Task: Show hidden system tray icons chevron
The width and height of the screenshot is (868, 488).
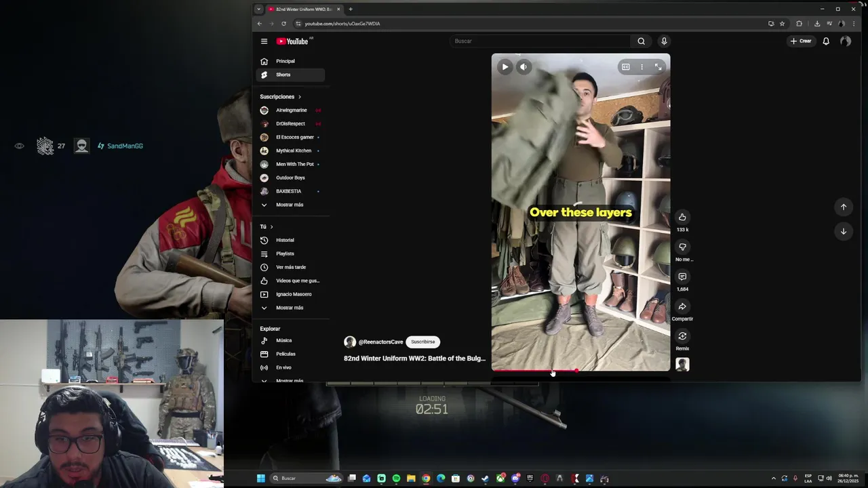Action: pyautogui.click(x=774, y=479)
